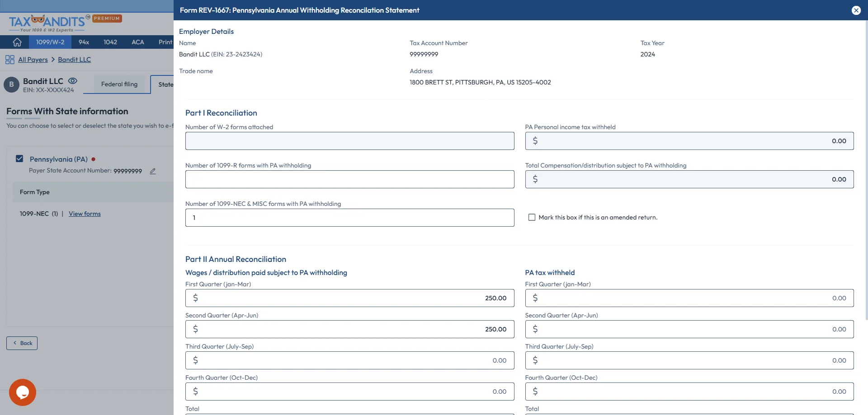Check the amended return checkbox

coord(532,217)
